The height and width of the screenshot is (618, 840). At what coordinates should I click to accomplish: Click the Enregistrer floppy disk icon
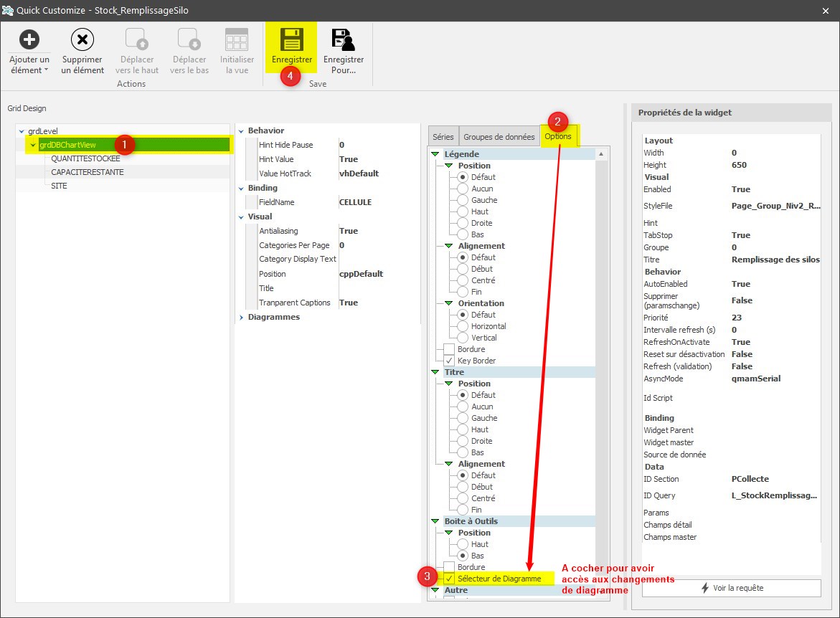coord(291,39)
